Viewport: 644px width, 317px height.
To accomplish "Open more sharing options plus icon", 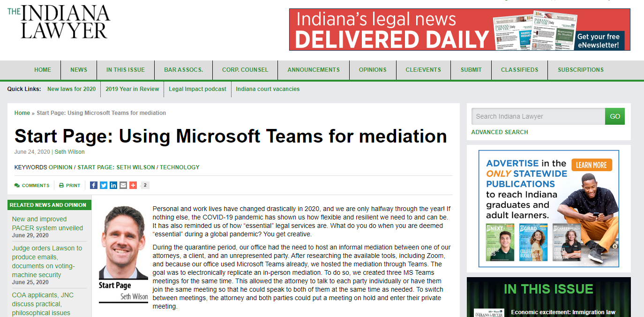I will [x=133, y=185].
